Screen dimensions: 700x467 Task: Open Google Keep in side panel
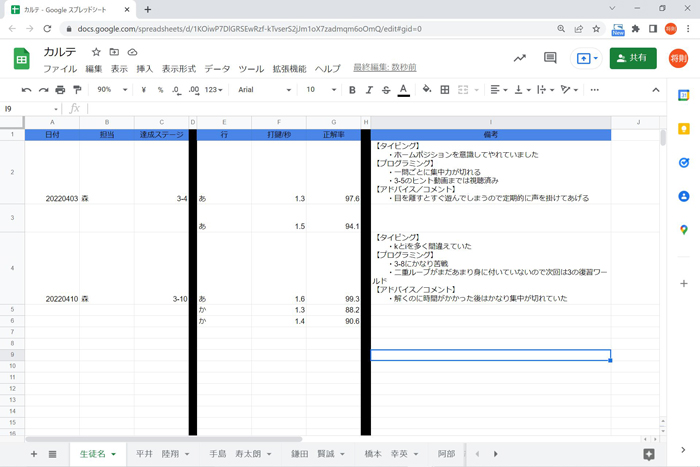tap(684, 129)
